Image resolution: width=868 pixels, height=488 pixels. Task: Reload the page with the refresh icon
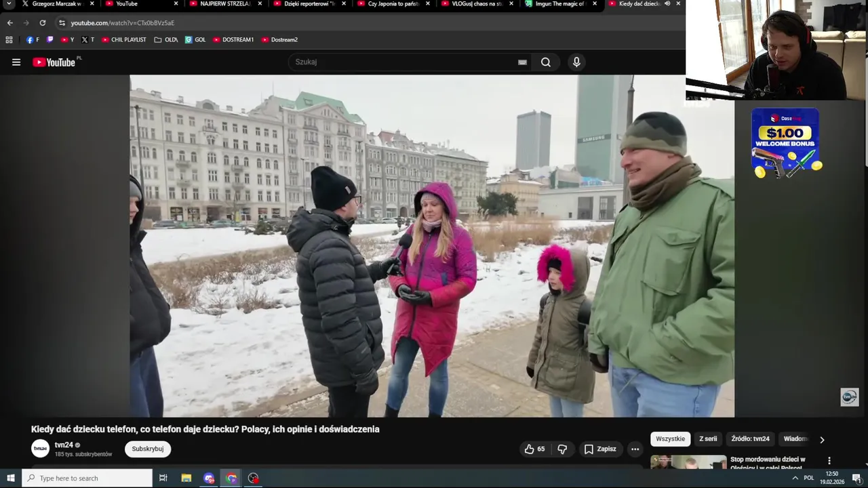(42, 23)
